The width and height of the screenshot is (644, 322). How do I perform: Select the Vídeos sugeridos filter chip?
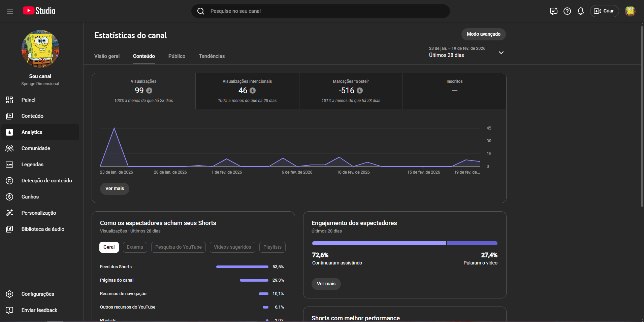point(232,247)
